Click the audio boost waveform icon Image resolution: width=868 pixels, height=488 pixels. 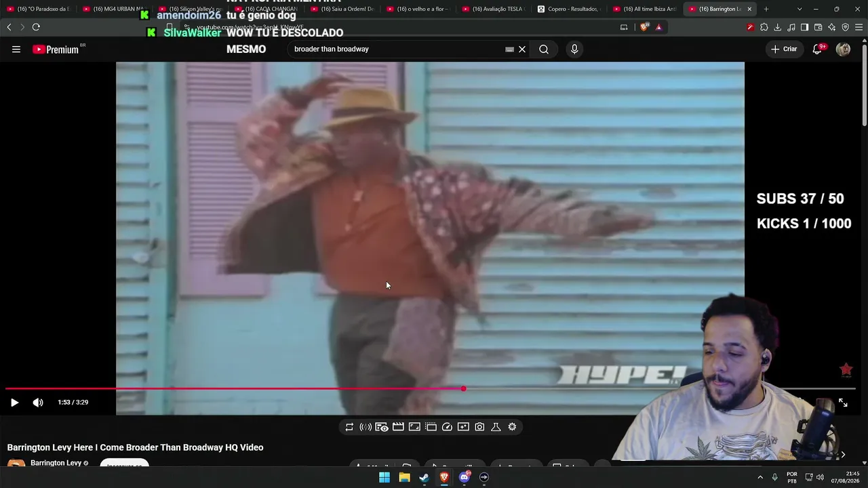tap(366, 427)
